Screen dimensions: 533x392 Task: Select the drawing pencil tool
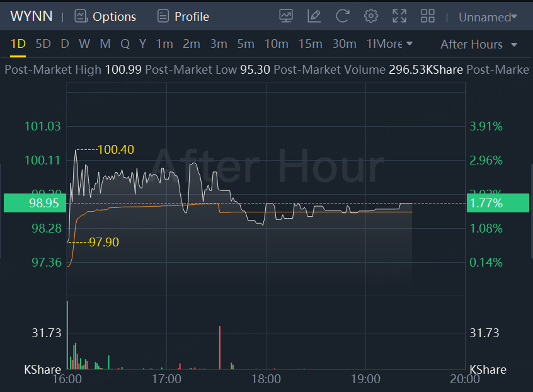(x=314, y=16)
